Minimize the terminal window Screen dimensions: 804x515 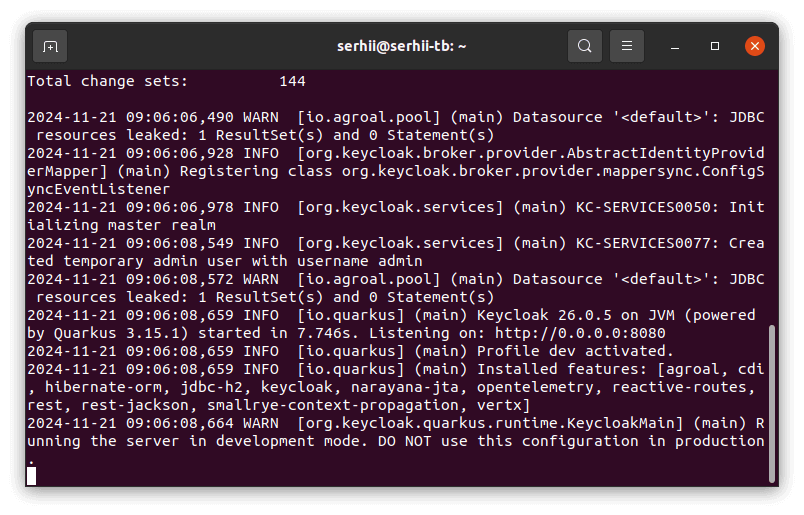pyautogui.click(x=677, y=46)
